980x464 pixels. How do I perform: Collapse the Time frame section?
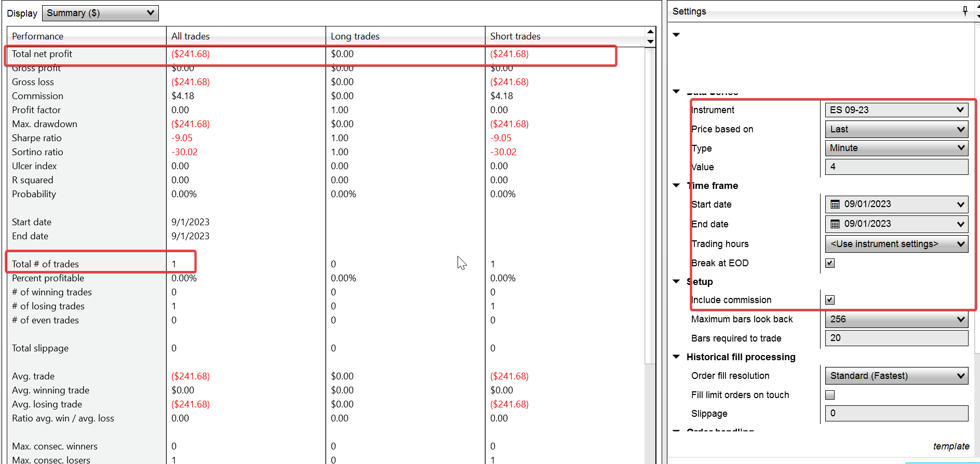click(676, 185)
